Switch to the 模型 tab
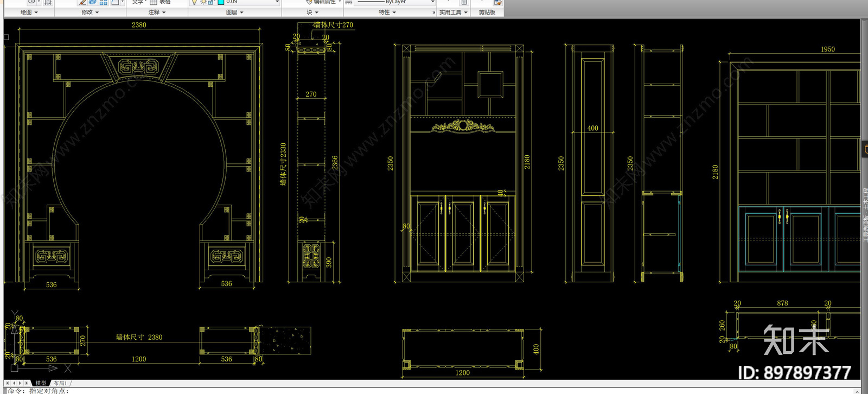This screenshot has height=394, width=868. tap(41, 383)
